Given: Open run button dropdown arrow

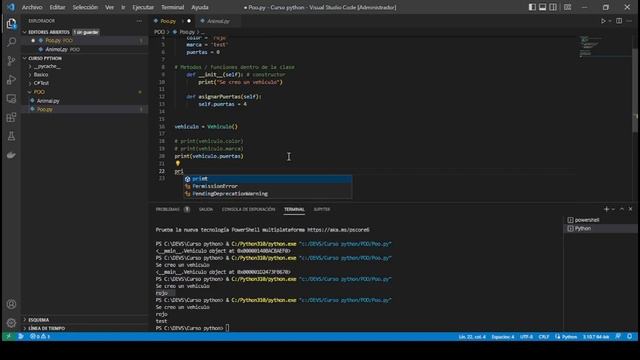Looking at the screenshot, I should point(610,21).
